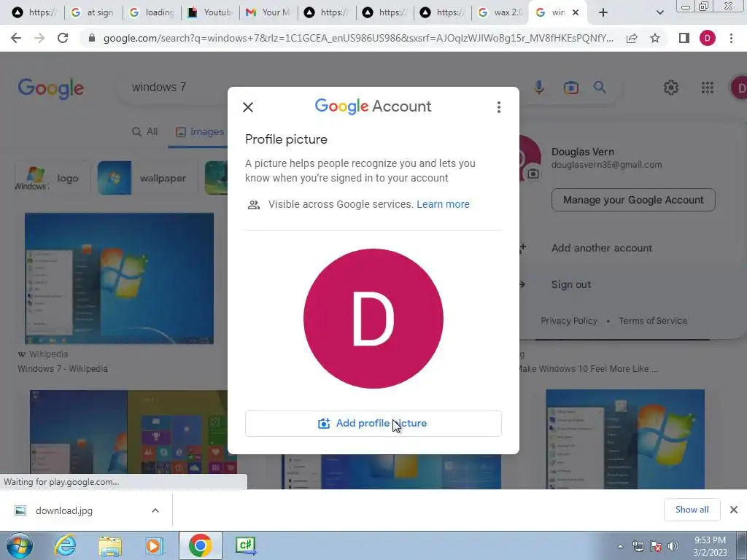Expand the tab search dropdown
This screenshot has height=560, width=747.
coord(659,12)
